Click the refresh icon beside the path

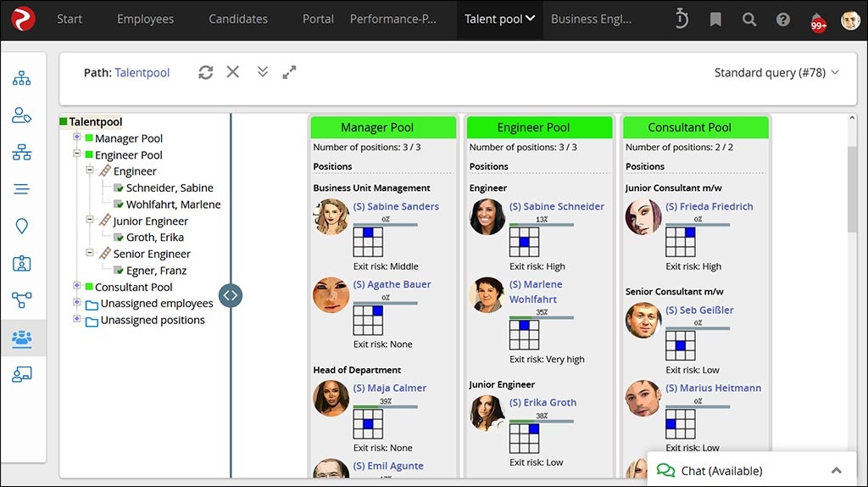[206, 73]
